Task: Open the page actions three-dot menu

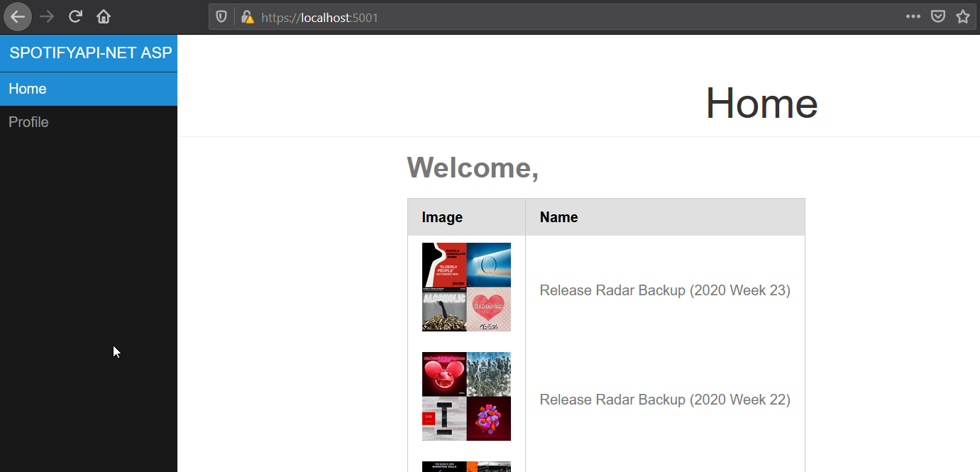Action: click(x=913, y=17)
